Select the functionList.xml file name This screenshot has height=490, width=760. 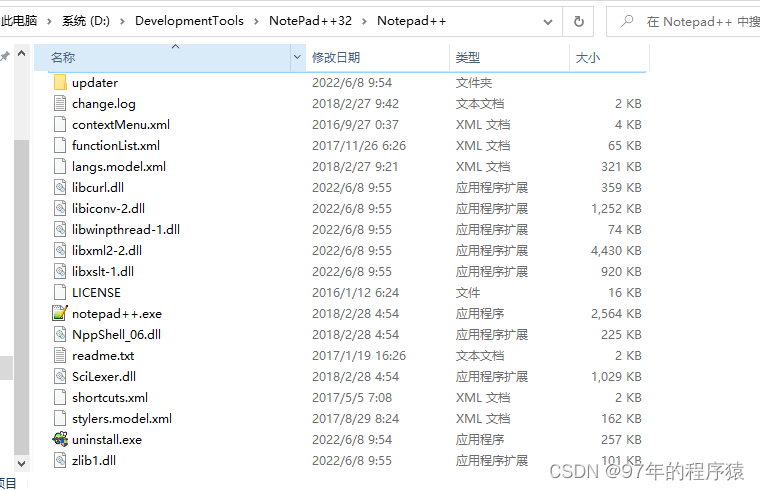(x=116, y=145)
